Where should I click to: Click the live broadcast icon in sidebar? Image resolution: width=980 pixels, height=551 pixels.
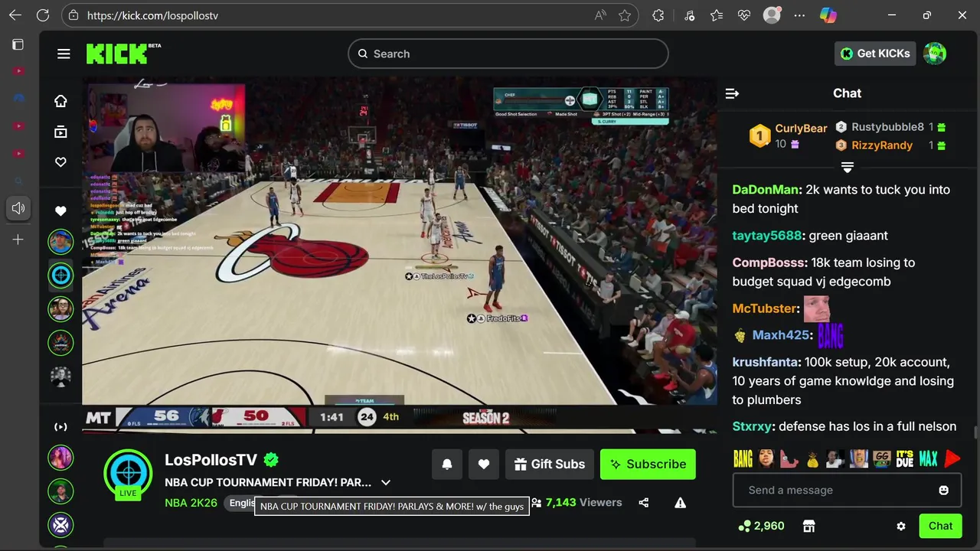[60, 427]
